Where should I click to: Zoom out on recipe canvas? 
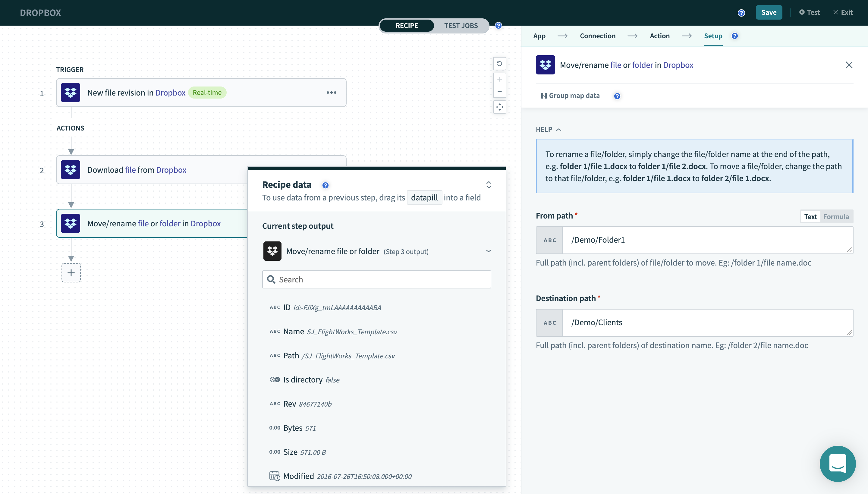[499, 92]
